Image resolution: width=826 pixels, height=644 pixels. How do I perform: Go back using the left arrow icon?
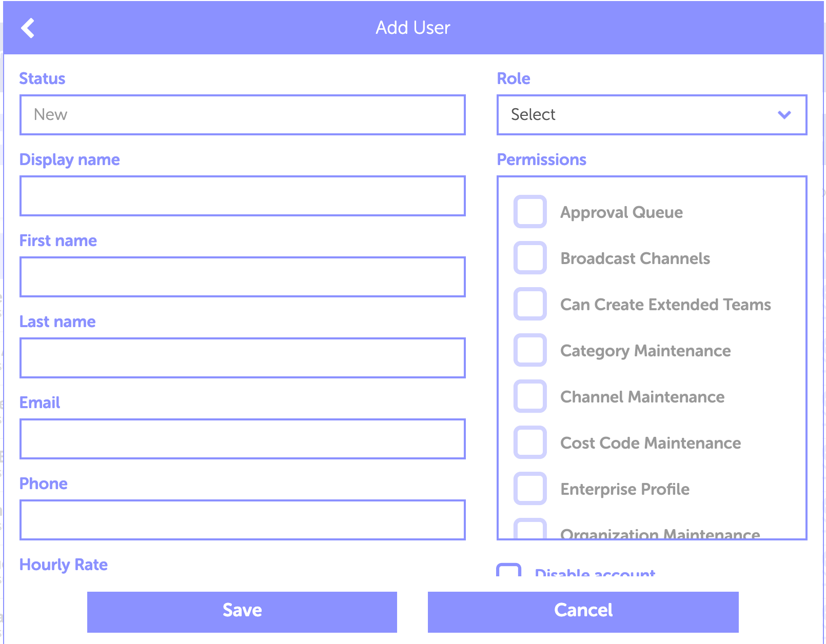coord(28,28)
